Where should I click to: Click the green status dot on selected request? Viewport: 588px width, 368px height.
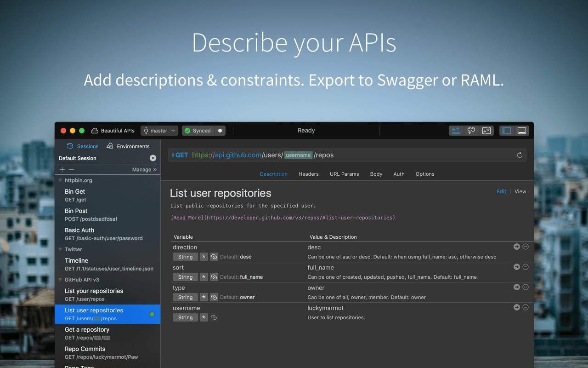[x=152, y=314]
